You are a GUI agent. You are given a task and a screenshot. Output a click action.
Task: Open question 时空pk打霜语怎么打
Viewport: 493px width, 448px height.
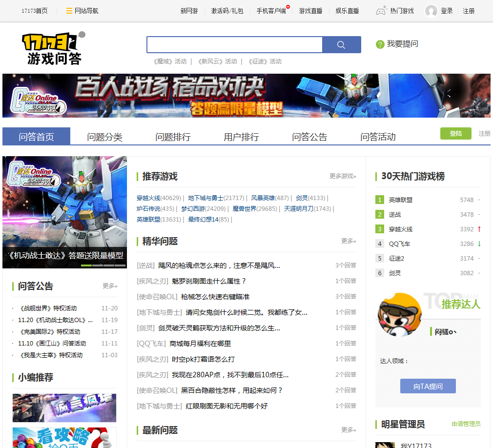tap(203, 359)
